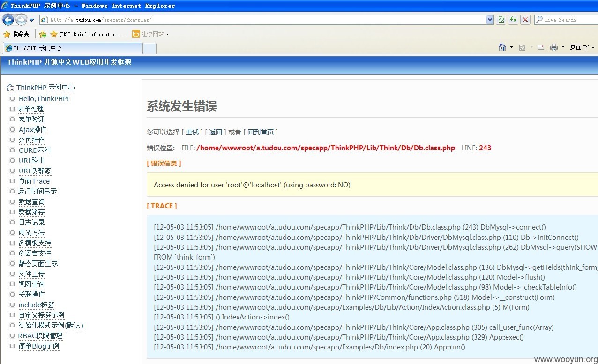Open the 简单Blog示例 example
This screenshot has height=364, width=598.
[x=38, y=346]
